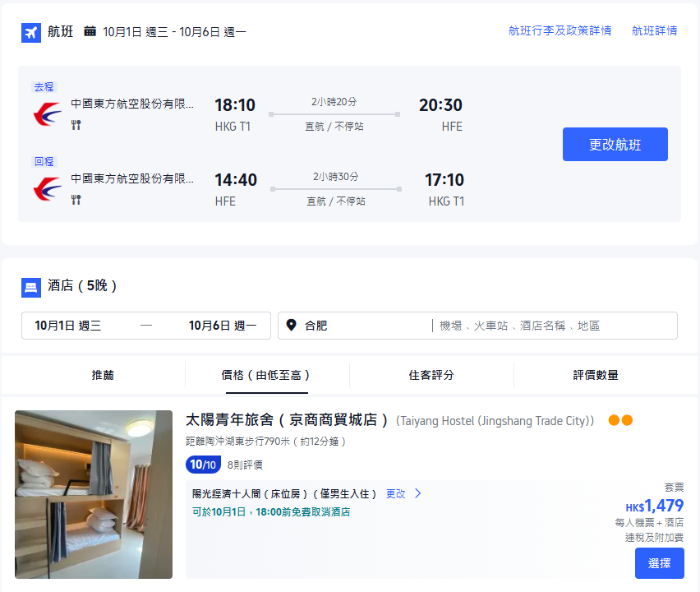This screenshot has width=700, height=592.
Task: Click the 選擇 button for Taiyang Hostel
Action: click(659, 563)
